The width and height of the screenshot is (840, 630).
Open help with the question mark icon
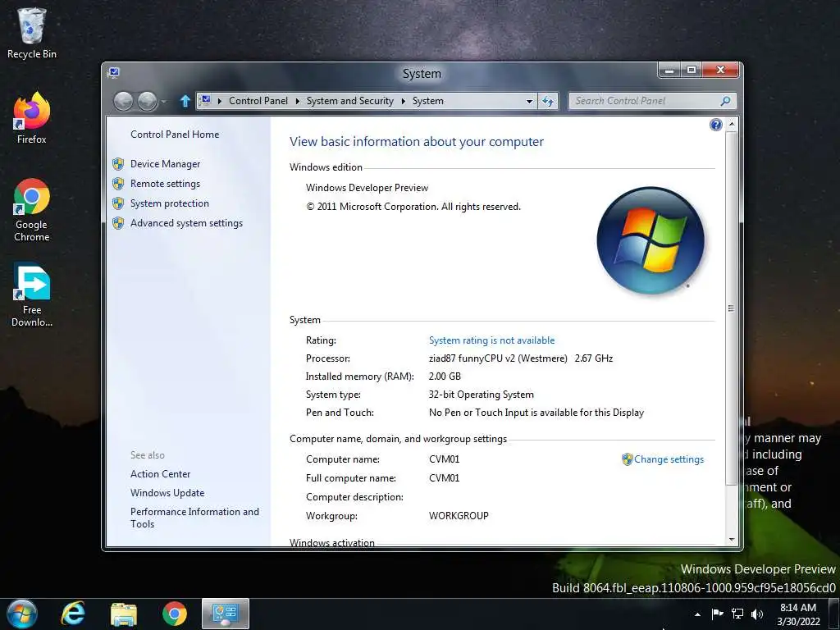click(715, 125)
